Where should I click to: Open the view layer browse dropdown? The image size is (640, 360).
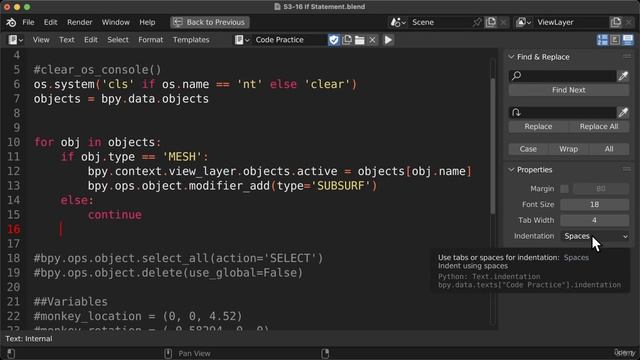pyautogui.click(x=523, y=22)
